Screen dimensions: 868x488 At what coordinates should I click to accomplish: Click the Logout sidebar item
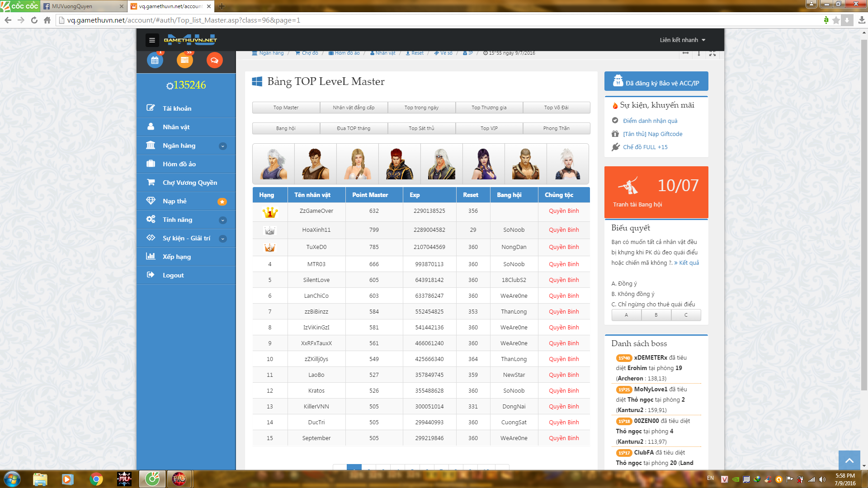point(173,275)
